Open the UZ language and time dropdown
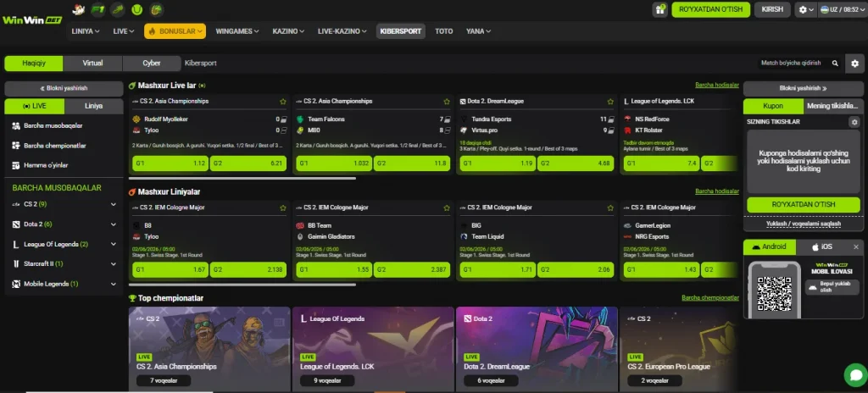The width and height of the screenshot is (868, 393). click(843, 10)
